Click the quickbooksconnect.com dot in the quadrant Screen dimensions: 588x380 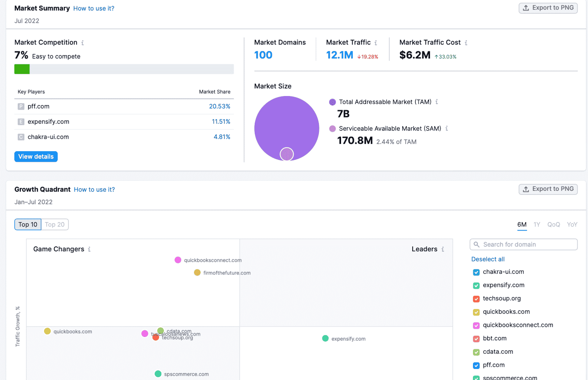pyautogui.click(x=178, y=260)
